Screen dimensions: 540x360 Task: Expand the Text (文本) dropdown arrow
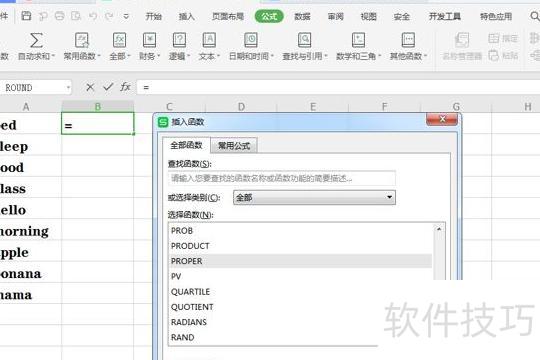pyautogui.click(x=218, y=56)
